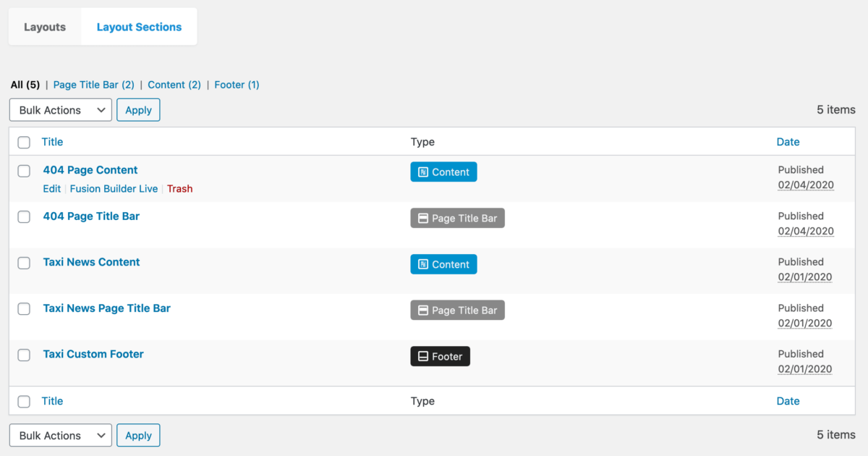Image resolution: width=868 pixels, height=456 pixels.
Task: Click the Content badge in Taxi News Content row
Action: (443, 265)
